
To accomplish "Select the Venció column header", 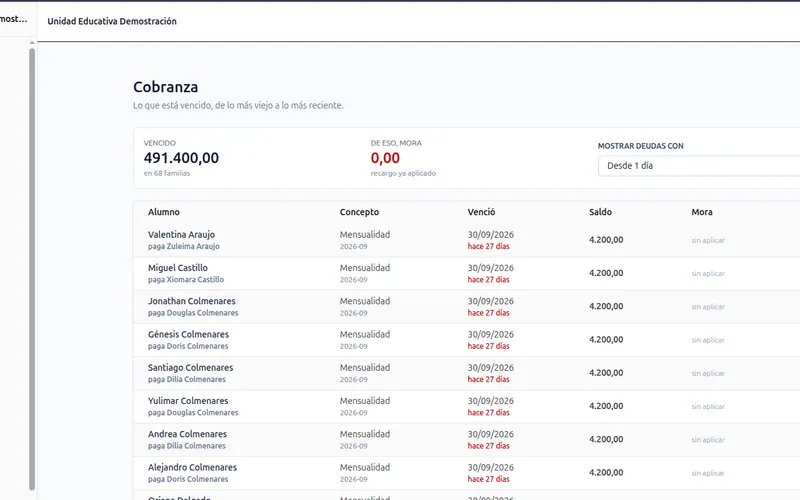I will pyautogui.click(x=481, y=212).
